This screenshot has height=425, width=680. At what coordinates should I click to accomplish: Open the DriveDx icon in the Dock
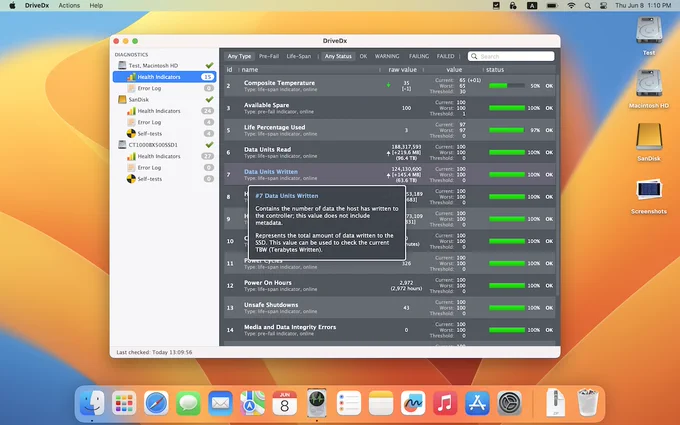click(x=317, y=403)
